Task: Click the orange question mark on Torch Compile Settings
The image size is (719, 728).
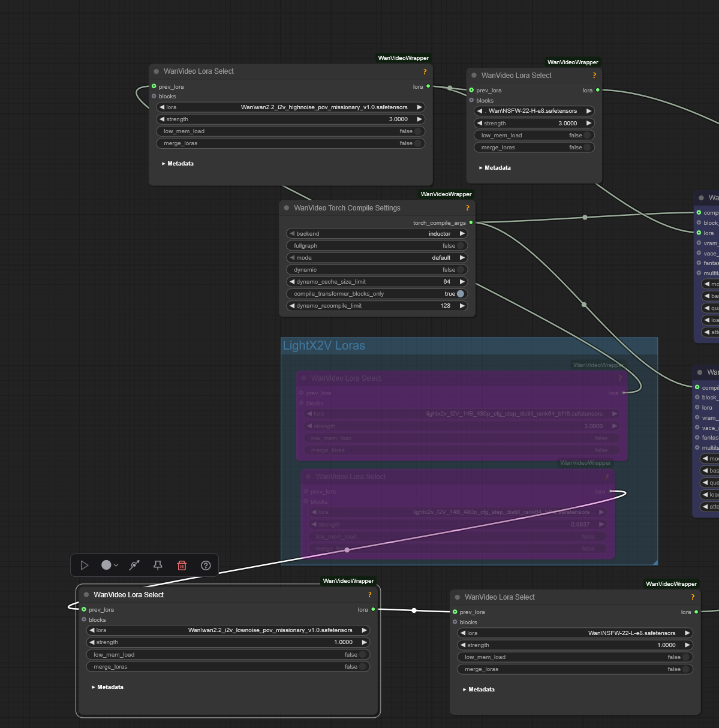Action: point(468,208)
